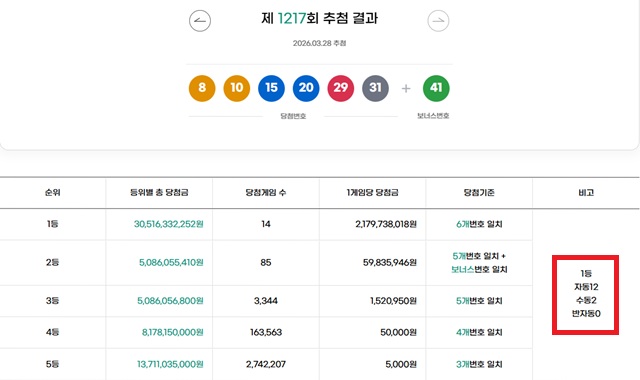Click per-game prize 2,179,738,018원
Viewport: 640px width, 380px height.
[386, 224]
